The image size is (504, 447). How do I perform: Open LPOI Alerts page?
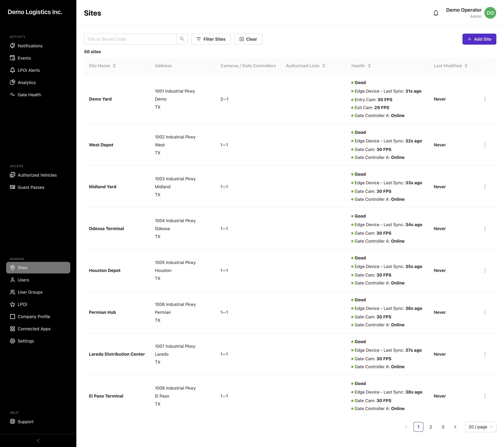(x=38, y=70)
